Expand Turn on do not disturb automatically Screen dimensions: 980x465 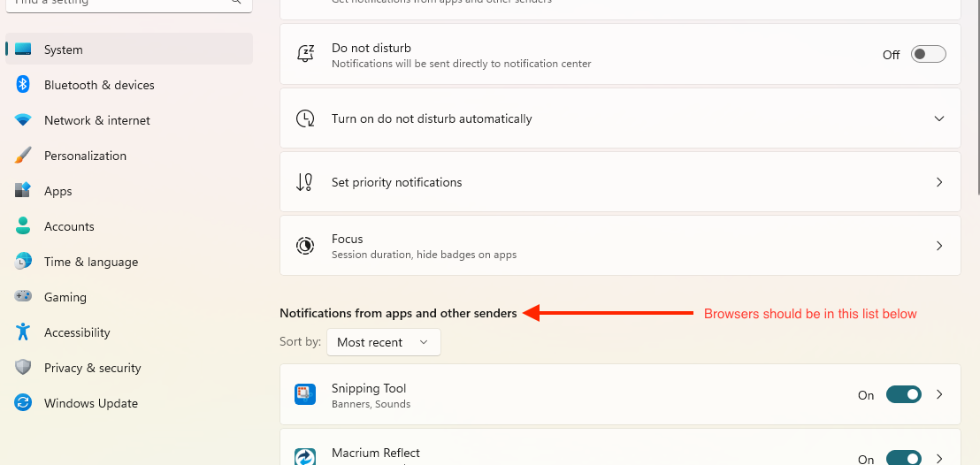click(939, 118)
